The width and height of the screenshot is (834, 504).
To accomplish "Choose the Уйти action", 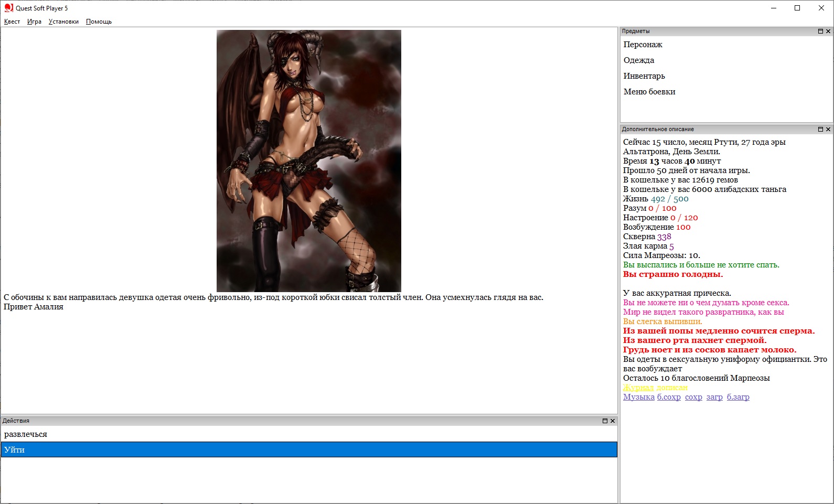I will click(x=308, y=450).
